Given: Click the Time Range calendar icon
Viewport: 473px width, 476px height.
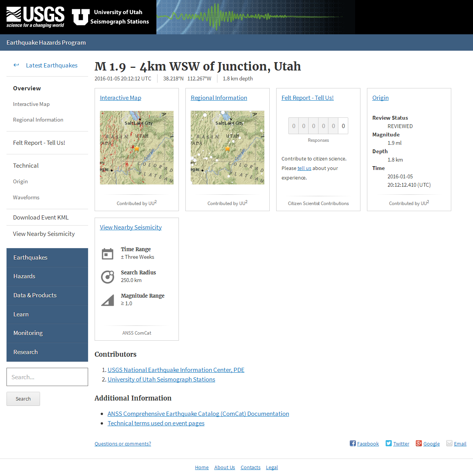Looking at the screenshot, I should tap(108, 253).
